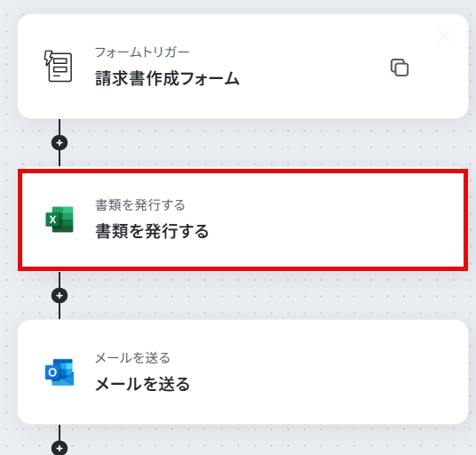Click the gray メールを送る subtitle label

[132, 358]
